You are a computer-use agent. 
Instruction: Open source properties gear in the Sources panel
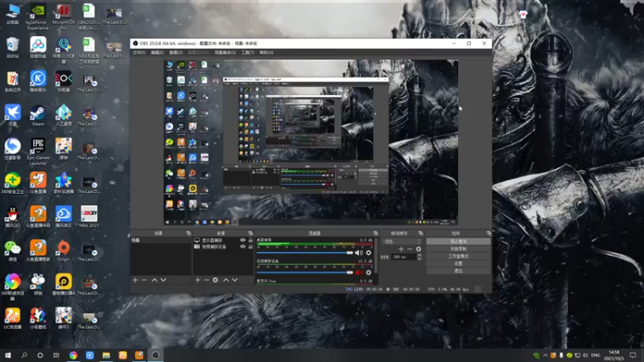(x=215, y=280)
